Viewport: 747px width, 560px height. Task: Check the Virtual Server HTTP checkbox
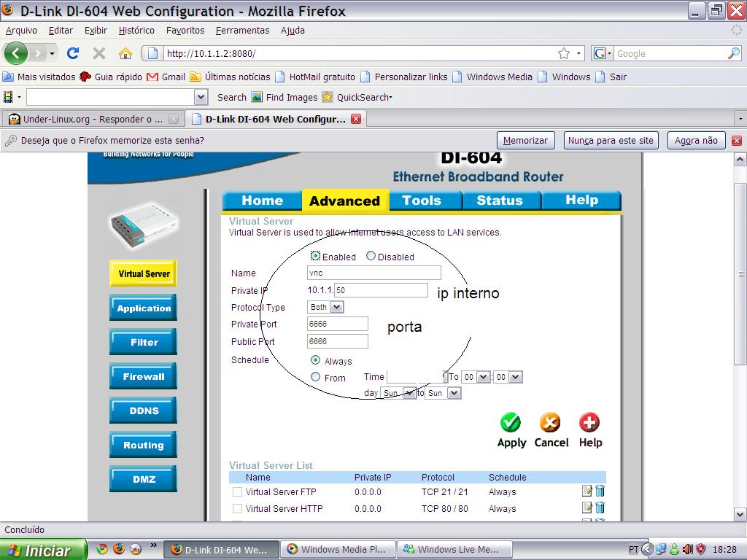pos(237,508)
